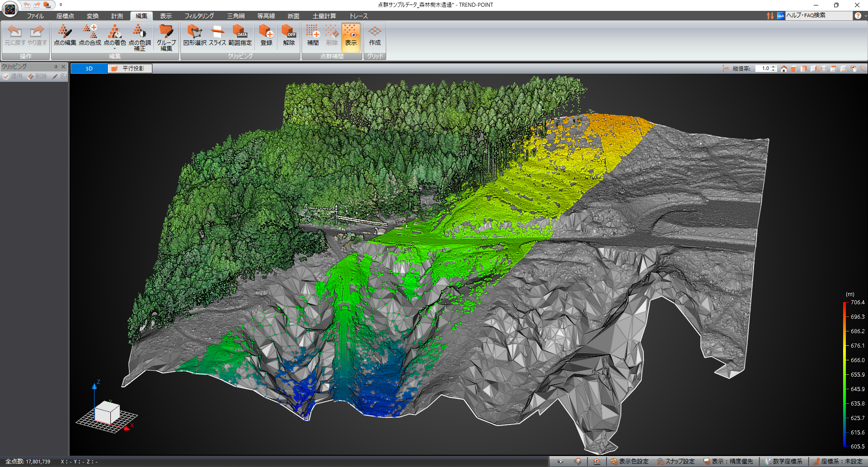Click the orange up-down arrows icon

770,16
